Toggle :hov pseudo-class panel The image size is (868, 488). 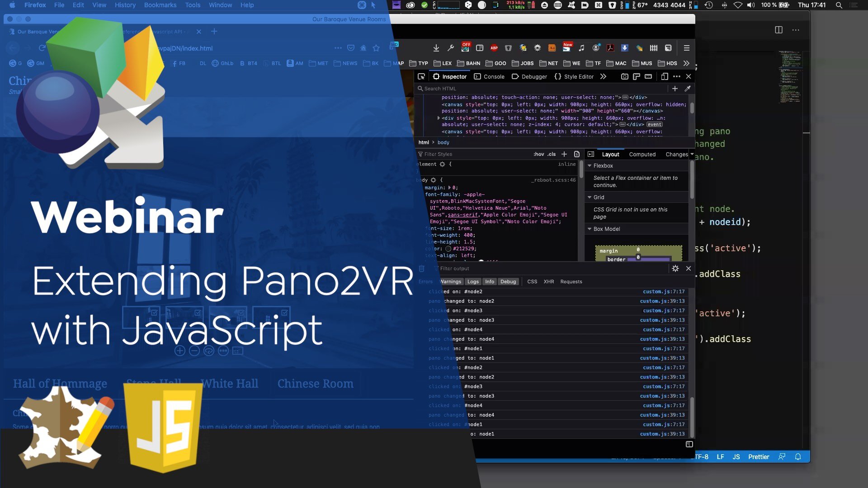[x=538, y=154]
